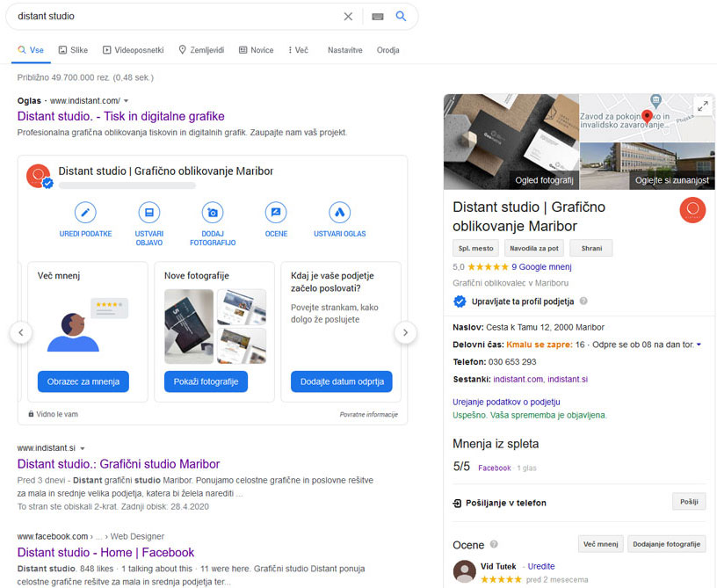Image resolution: width=717 pixels, height=588 pixels.
Task: Expand the ad URL dropdown arrow for www.indistant.com
Action: pos(127,101)
